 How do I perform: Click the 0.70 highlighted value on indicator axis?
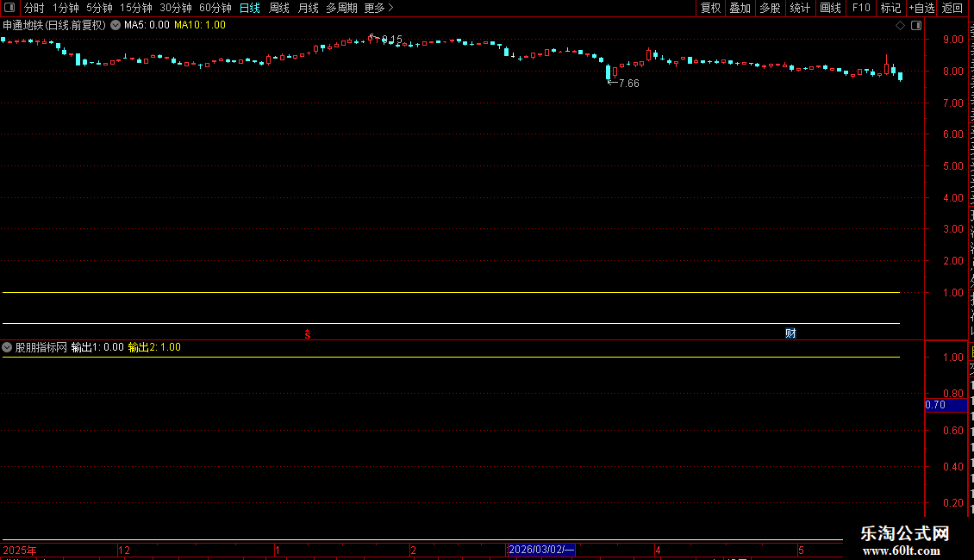(x=946, y=405)
